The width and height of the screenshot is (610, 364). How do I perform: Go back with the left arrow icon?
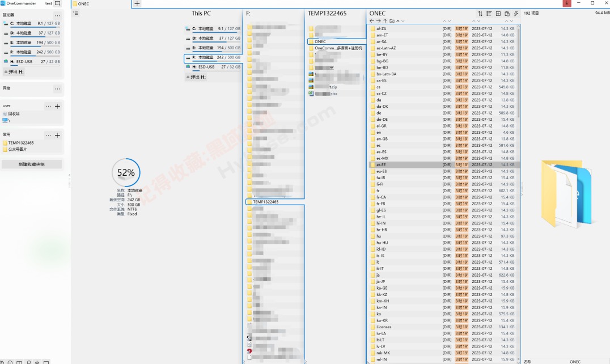click(372, 21)
